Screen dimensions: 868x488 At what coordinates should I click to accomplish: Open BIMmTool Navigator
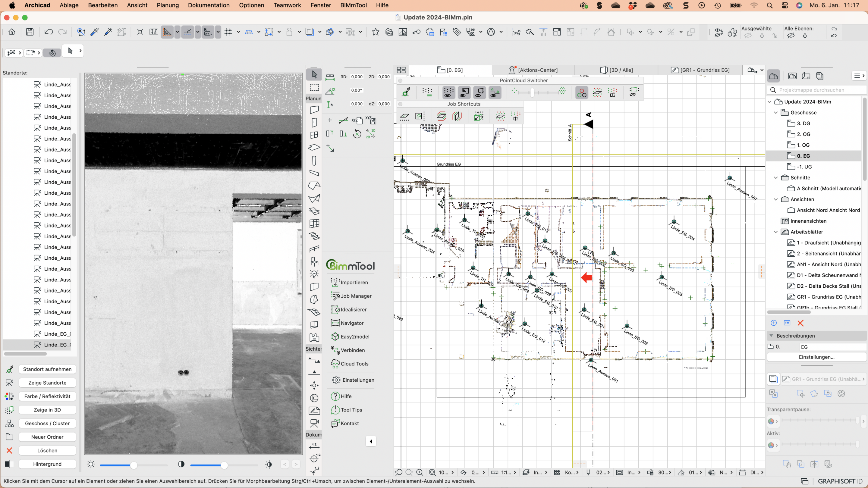[348, 323]
